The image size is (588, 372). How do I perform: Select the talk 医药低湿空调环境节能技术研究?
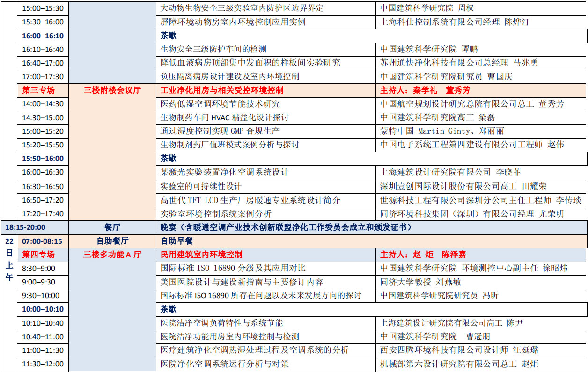click(220, 104)
